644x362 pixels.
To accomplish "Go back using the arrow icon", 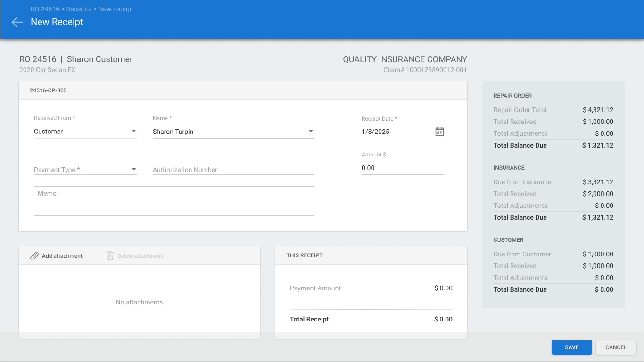I will point(17,22).
